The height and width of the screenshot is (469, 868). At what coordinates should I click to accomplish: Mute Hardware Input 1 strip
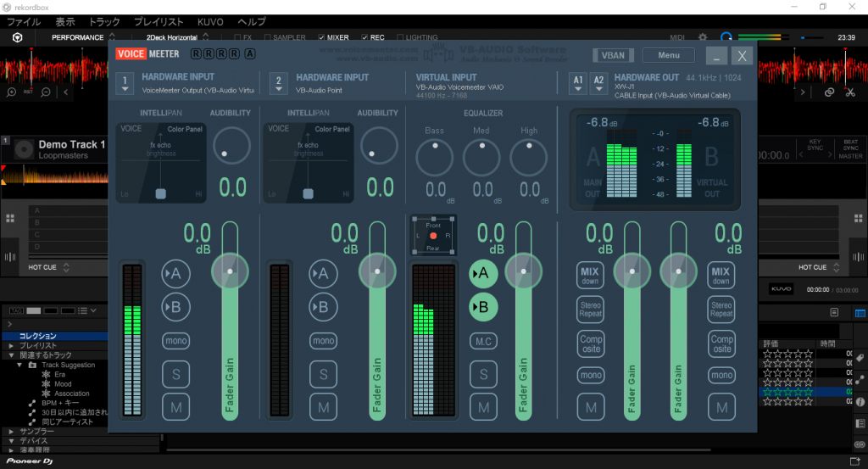tap(176, 408)
